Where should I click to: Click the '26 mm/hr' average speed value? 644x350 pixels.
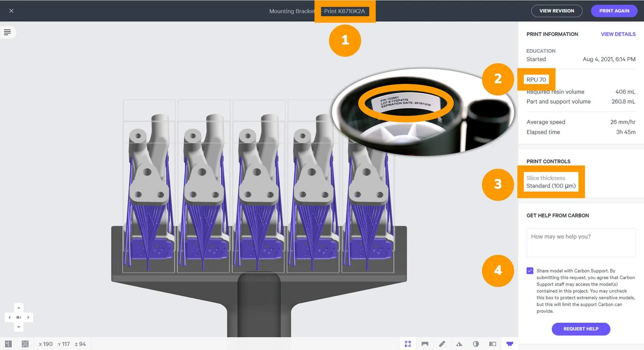(623, 122)
